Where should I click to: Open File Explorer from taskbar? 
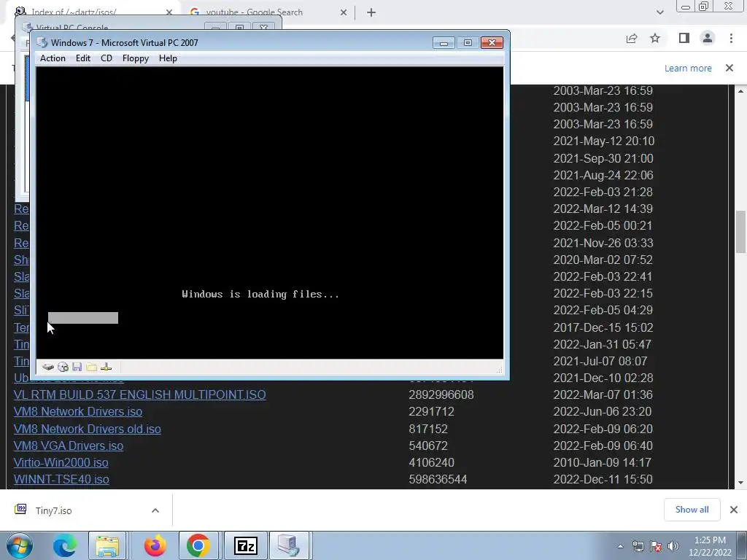[108, 545]
